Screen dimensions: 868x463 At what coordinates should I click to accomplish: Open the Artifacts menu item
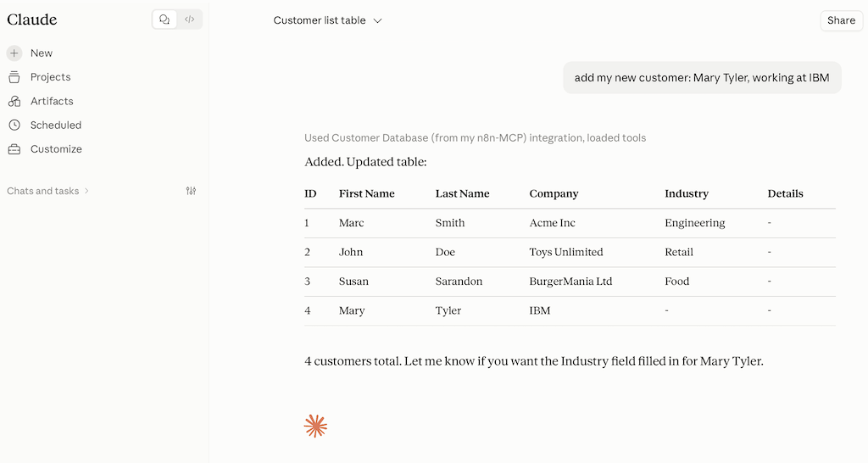pyautogui.click(x=52, y=102)
